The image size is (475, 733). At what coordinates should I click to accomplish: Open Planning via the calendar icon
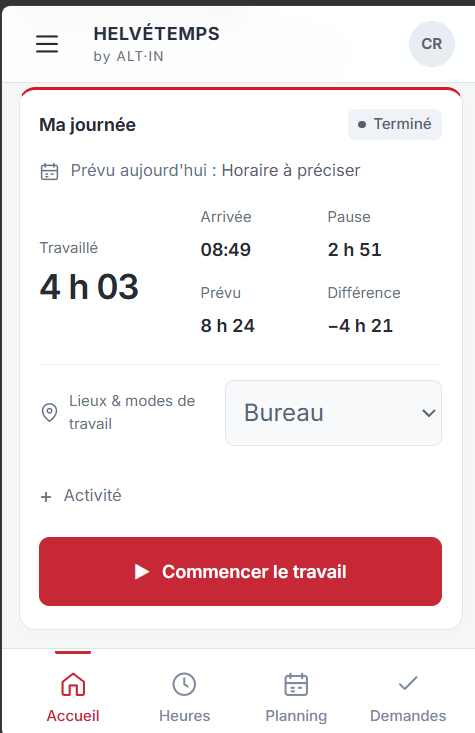pos(296,684)
